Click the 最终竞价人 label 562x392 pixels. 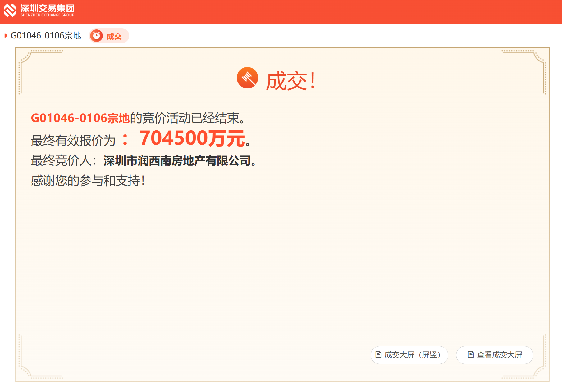pos(61,161)
